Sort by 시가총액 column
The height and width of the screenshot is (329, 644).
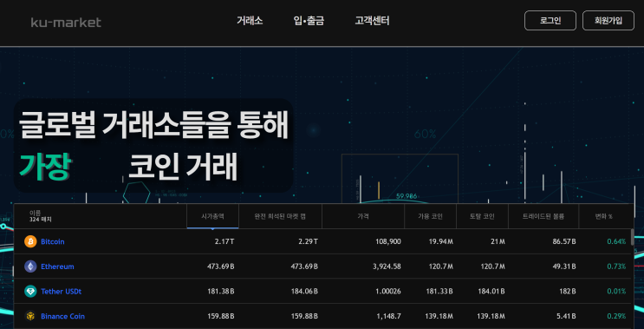pyautogui.click(x=212, y=216)
